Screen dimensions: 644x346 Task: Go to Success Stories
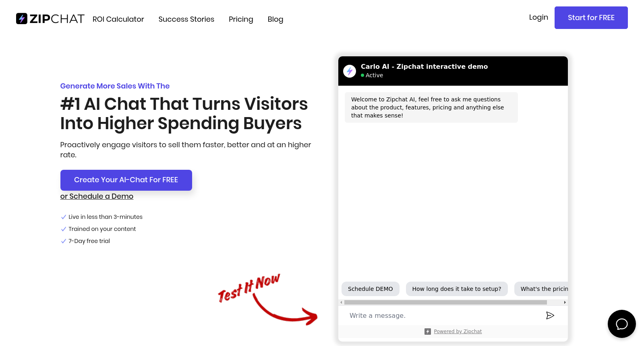tap(186, 19)
